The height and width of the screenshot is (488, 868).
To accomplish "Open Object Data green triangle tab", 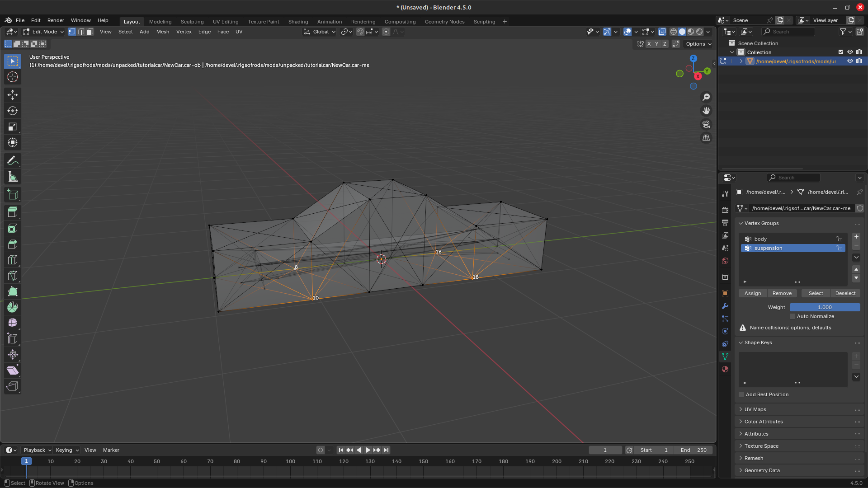I will [x=725, y=357].
